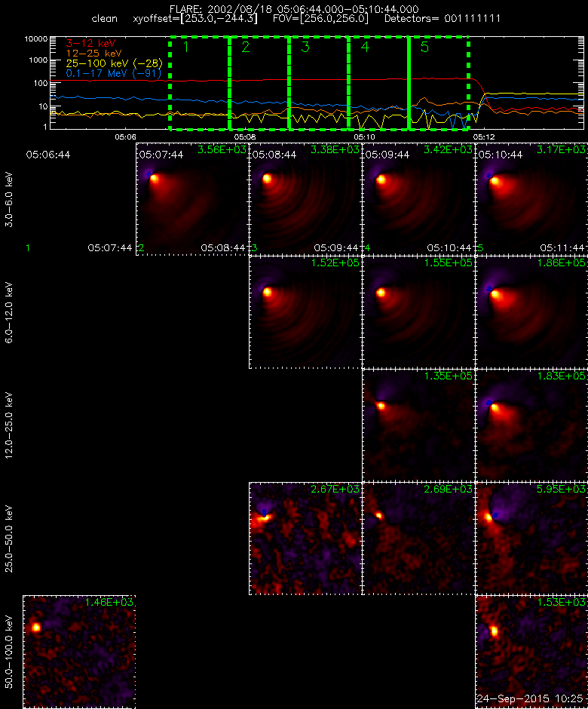The height and width of the screenshot is (709, 588).
Task: Click the '05:09:44' label atop column four
Action: (387, 155)
